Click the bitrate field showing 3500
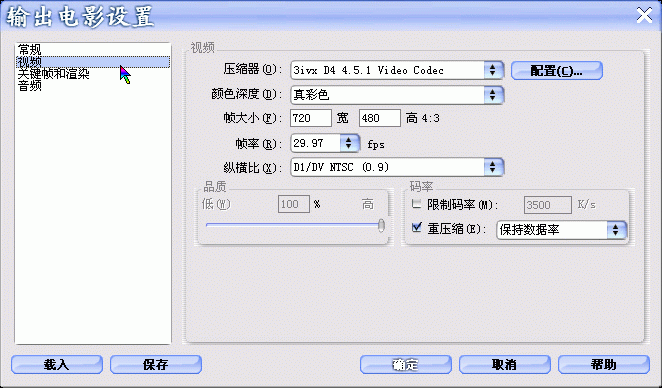This screenshot has width=662, height=388. pyautogui.click(x=548, y=205)
